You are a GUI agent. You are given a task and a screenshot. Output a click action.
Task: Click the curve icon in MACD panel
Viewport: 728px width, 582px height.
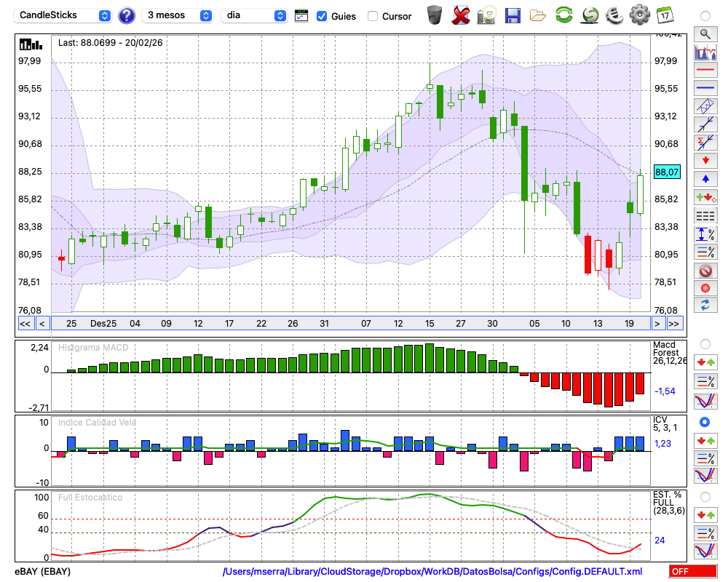705,401
